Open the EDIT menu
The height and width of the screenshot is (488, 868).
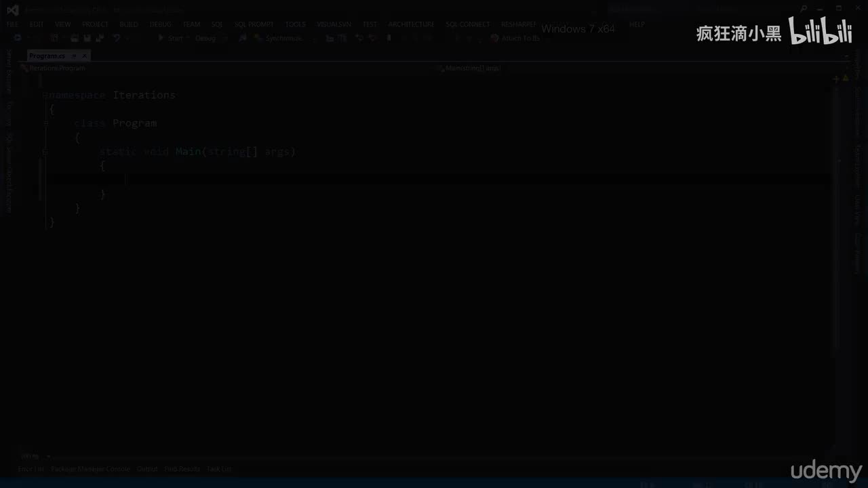(x=37, y=24)
